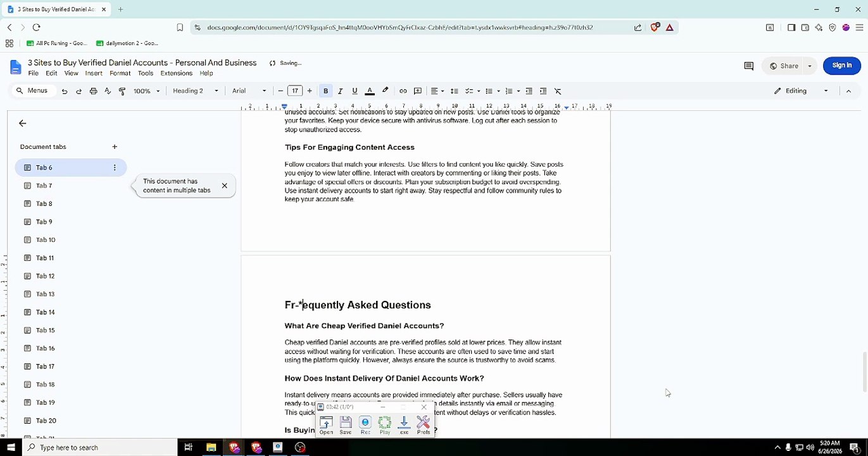Close the document tabs panel with back arrow
This screenshot has width=868, height=456.
[23, 123]
